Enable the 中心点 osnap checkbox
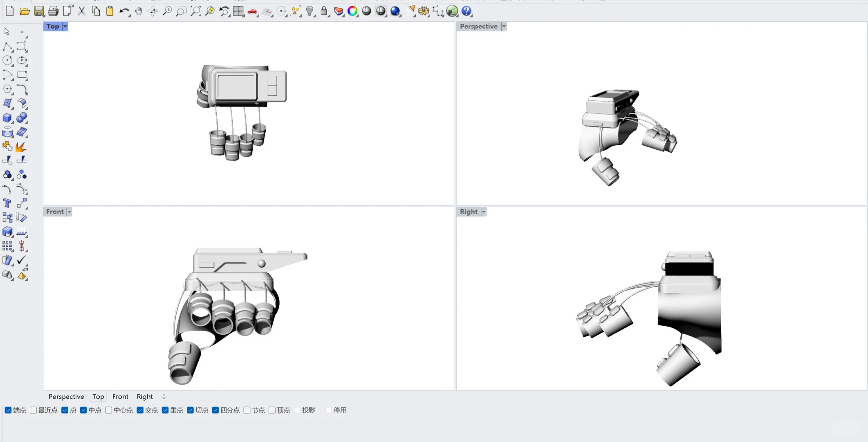The width and height of the screenshot is (868, 442). (109, 410)
